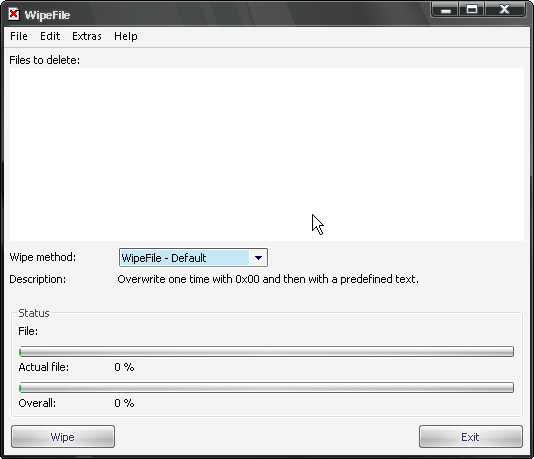Viewport: 534px width, 459px height.
Task: Click the Status group label
Action: point(34,313)
